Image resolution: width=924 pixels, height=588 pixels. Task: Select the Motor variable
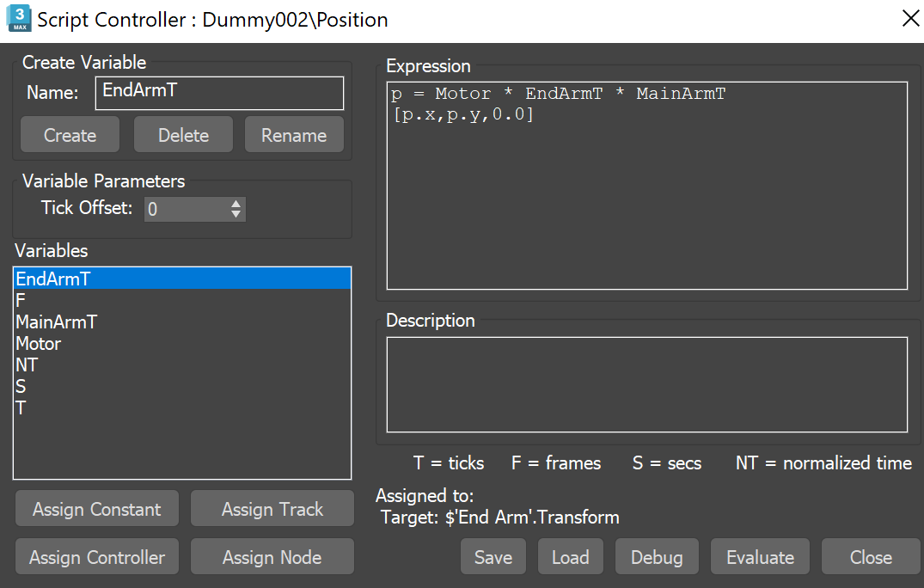coord(38,343)
